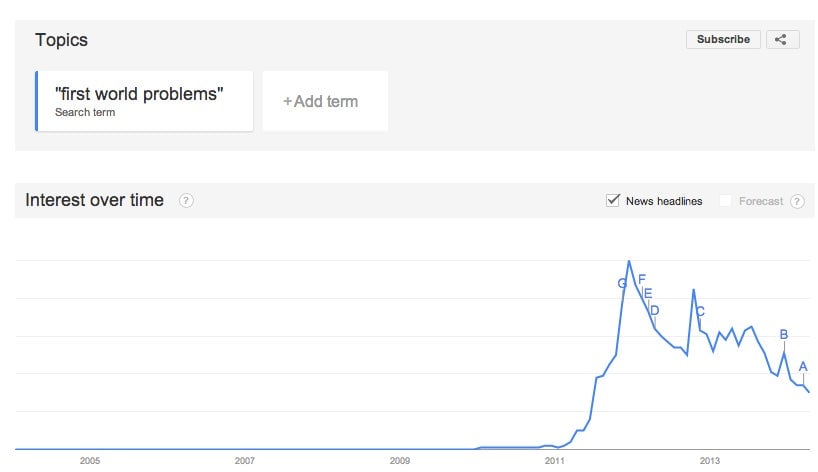Click news headline marker D on chart
Viewport: 818px width, 472px height.
click(655, 311)
